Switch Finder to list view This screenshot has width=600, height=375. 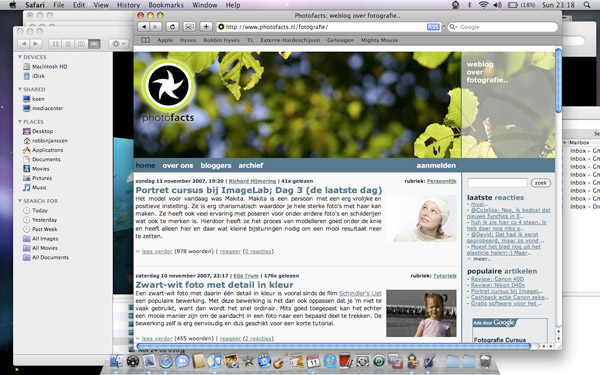tap(68, 44)
